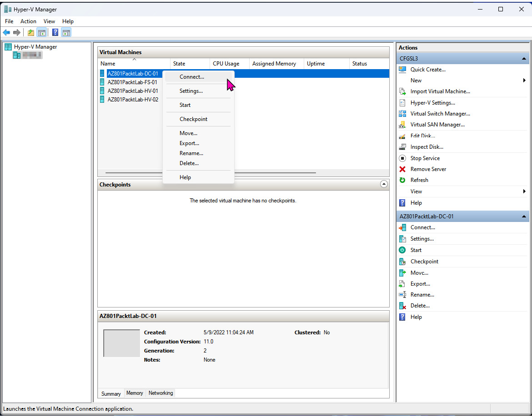Click the horizontal scrollbar in Virtual Machines list
Screen dimensions: 532x418
pos(211,173)
